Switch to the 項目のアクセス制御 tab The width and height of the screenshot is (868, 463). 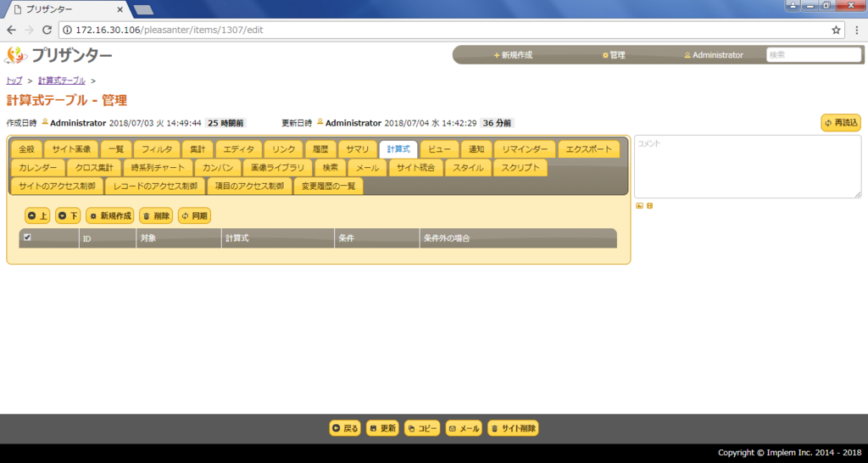click(249, 186)
